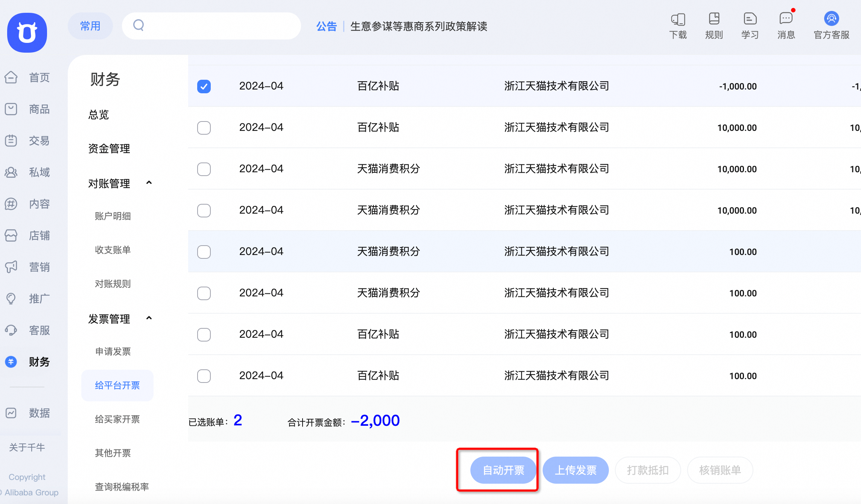Collapse the 对账管理 section chevron

coord(149,183)
